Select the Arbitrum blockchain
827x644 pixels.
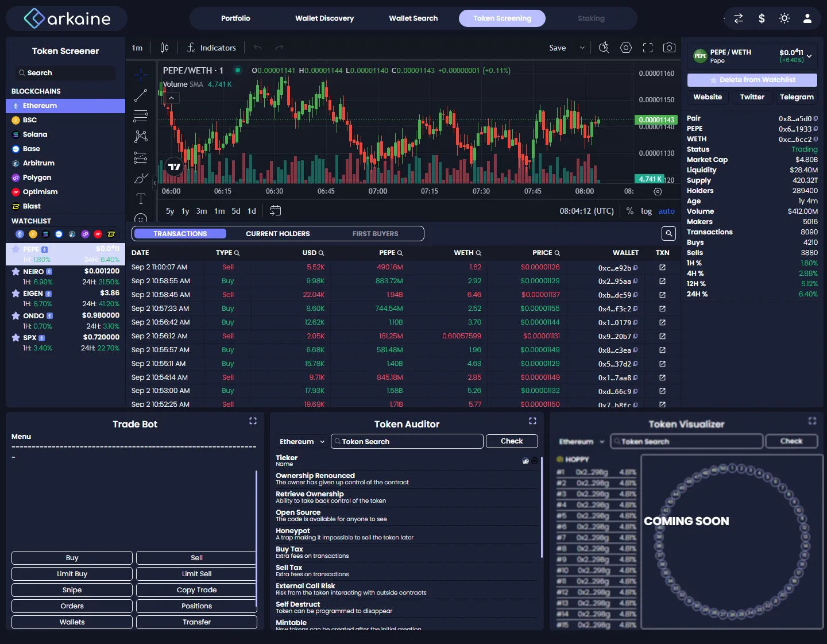pos(65,163)
